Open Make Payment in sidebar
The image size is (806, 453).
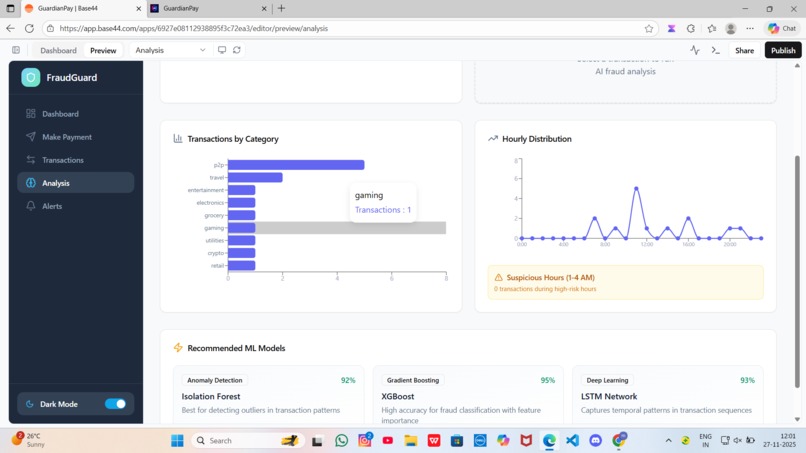point(76,137)
